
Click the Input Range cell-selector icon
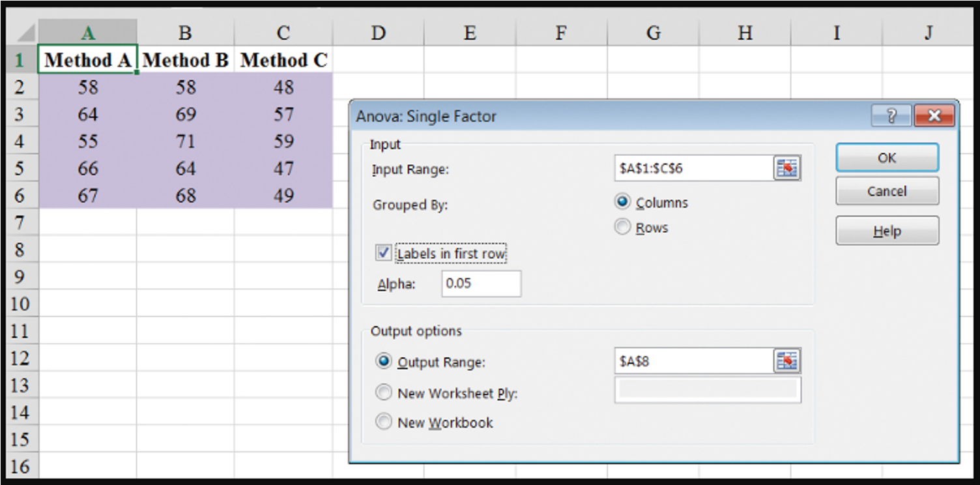pos(787,168)
